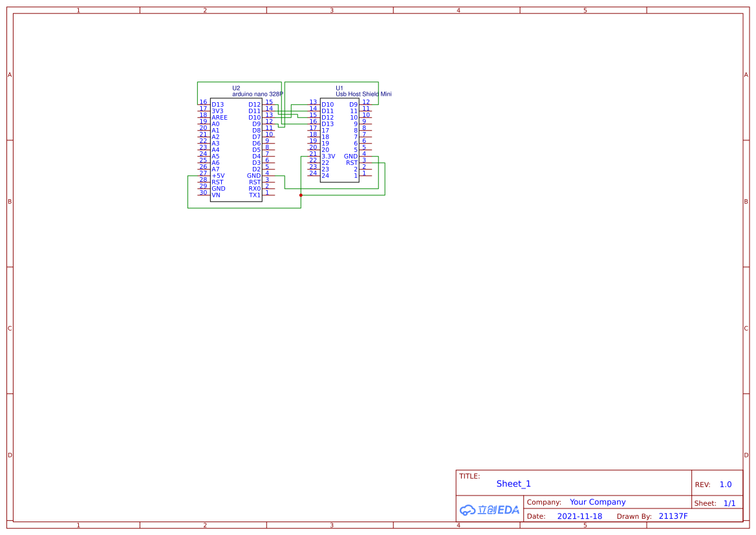
Task: Click the GND pin label on Usb Host Shield
Action: pos(351,157)
